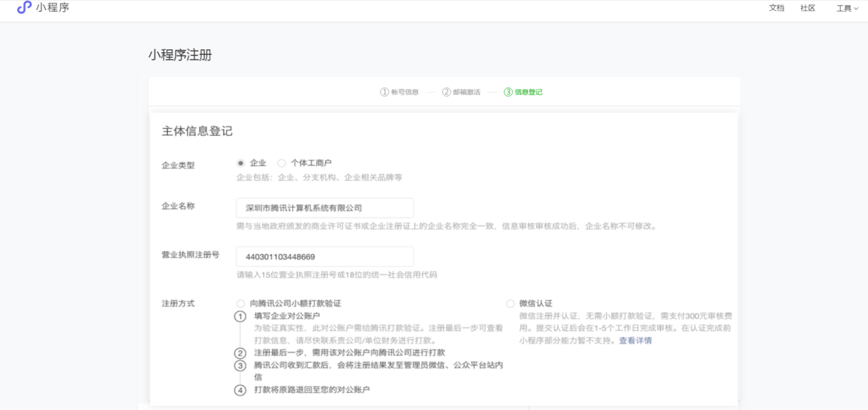Image resolution: width=868 pixels, height=410 pixels.
Task: Click the 企业名称 input field
Action: tap(324, 208)
